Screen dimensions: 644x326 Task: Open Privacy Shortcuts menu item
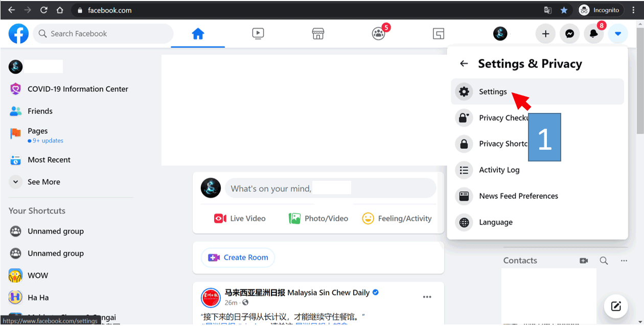coord(537,144)
